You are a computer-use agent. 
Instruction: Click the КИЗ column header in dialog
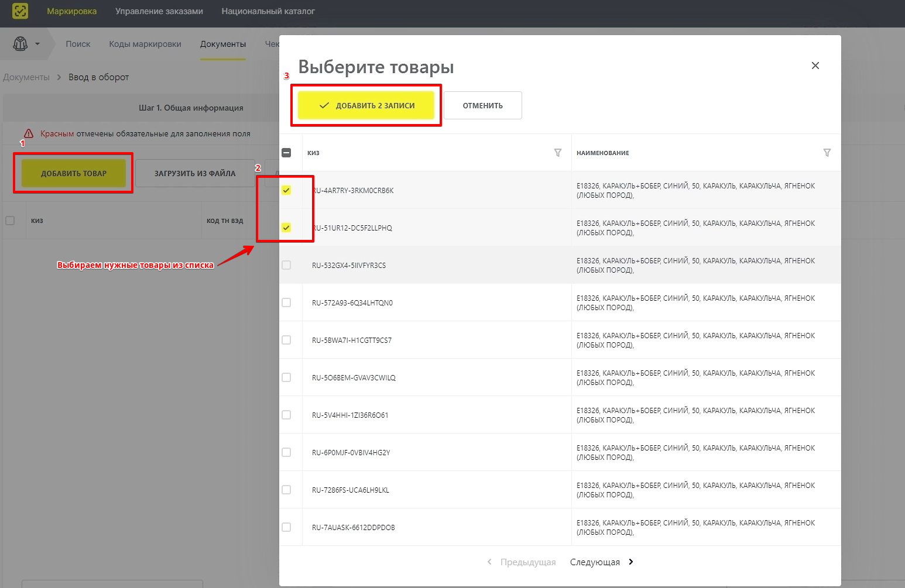pyautogui.click(x=313, y=153)
